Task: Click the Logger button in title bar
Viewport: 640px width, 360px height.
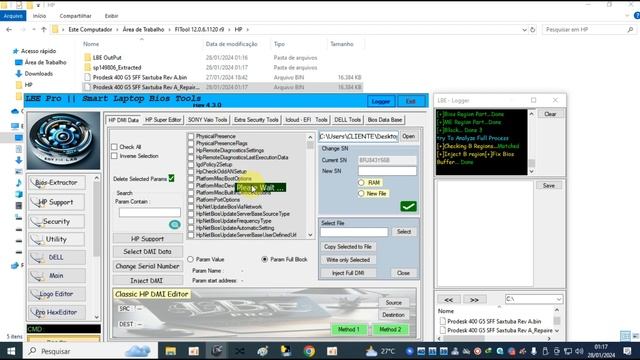Action: click(x=381, y=101)
